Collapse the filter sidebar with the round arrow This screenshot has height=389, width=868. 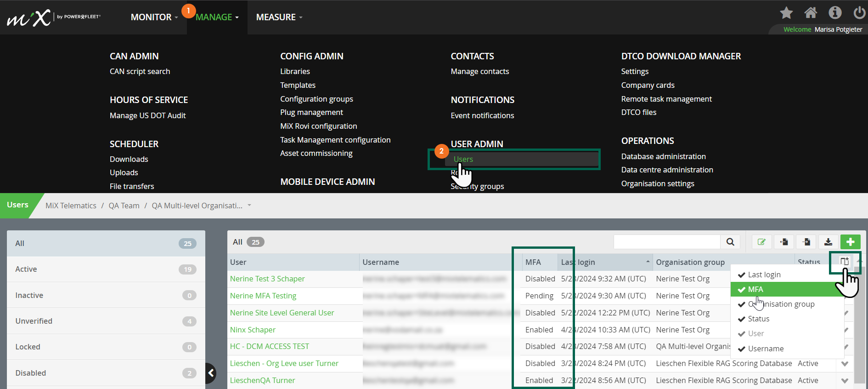click(211, 373)
